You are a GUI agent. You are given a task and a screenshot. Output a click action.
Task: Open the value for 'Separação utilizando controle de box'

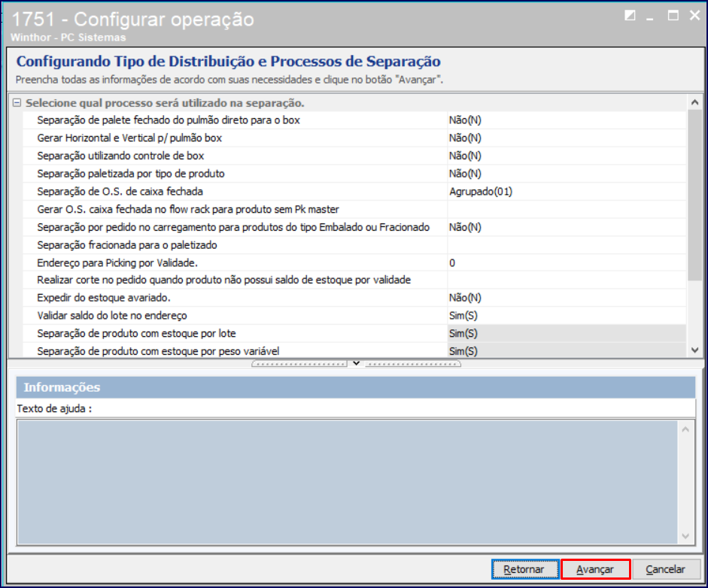(x=567, y=156)
